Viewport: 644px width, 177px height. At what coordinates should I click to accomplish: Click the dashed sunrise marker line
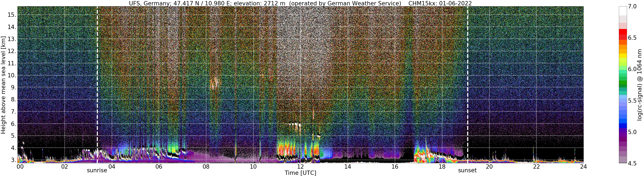pyautogui.click(x=97, y=85)
